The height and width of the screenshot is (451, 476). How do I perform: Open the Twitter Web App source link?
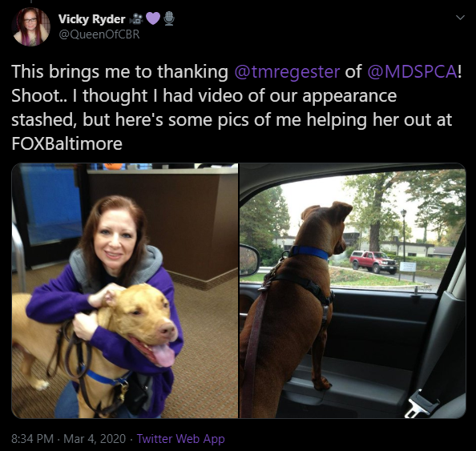180,438
